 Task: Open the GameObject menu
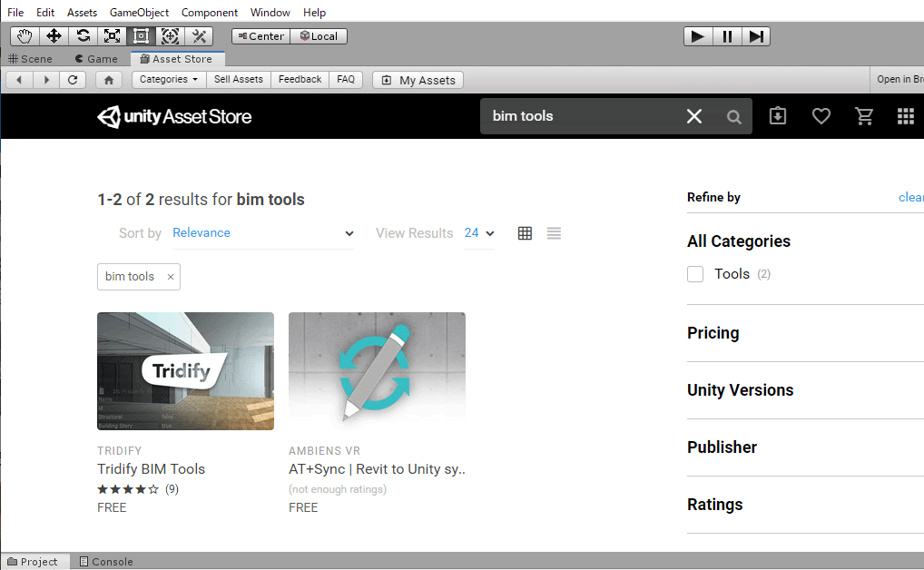pyautogui.click(x=139, y=13)
